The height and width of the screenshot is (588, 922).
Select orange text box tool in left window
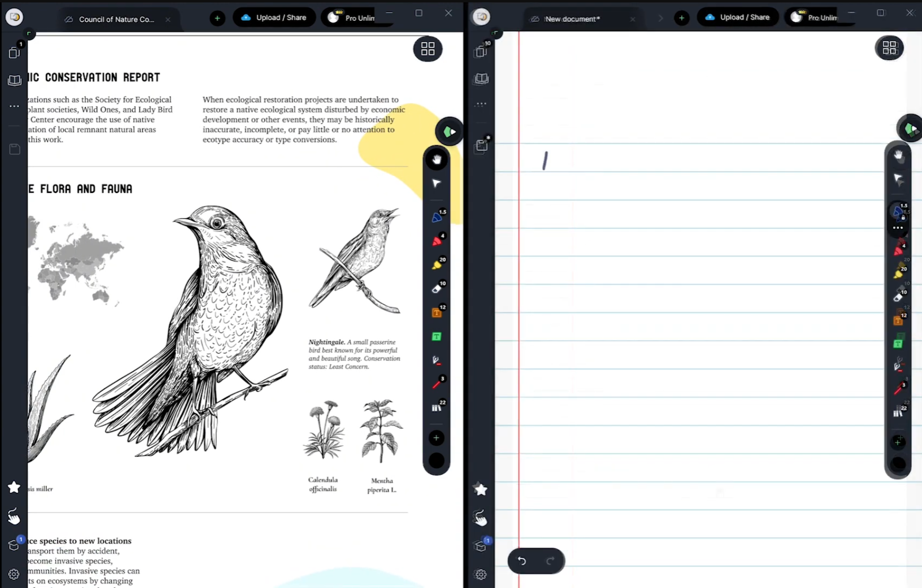coord(438,312)
